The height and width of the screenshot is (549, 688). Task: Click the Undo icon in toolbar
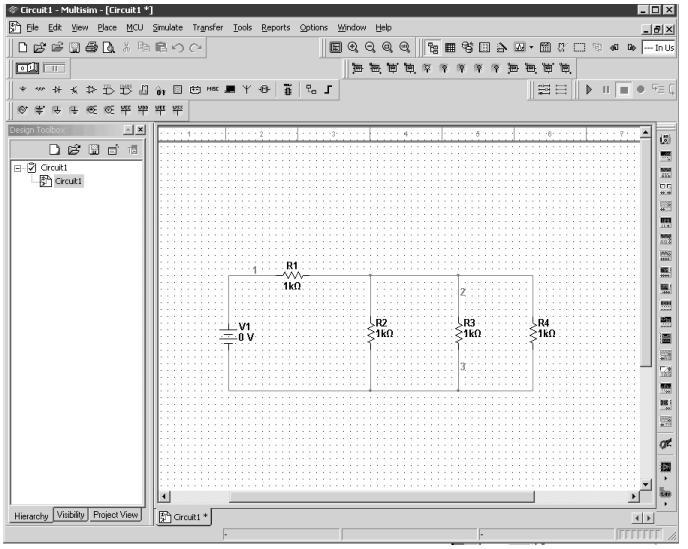[176, 47]
